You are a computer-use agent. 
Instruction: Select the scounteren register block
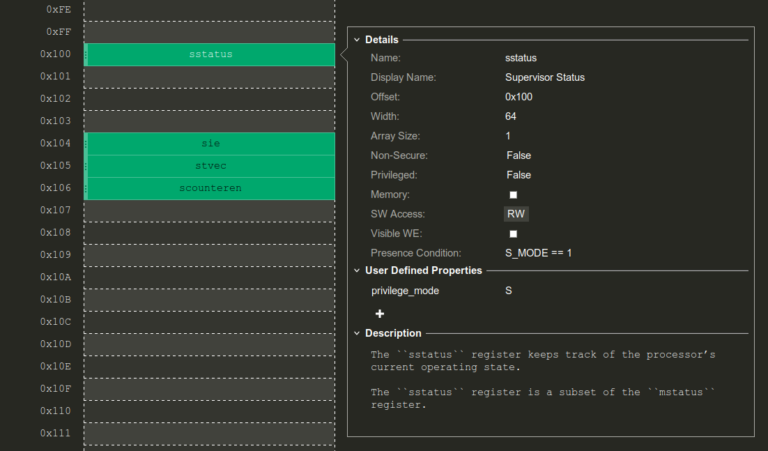pyautogui.click(x=210, y=189)
